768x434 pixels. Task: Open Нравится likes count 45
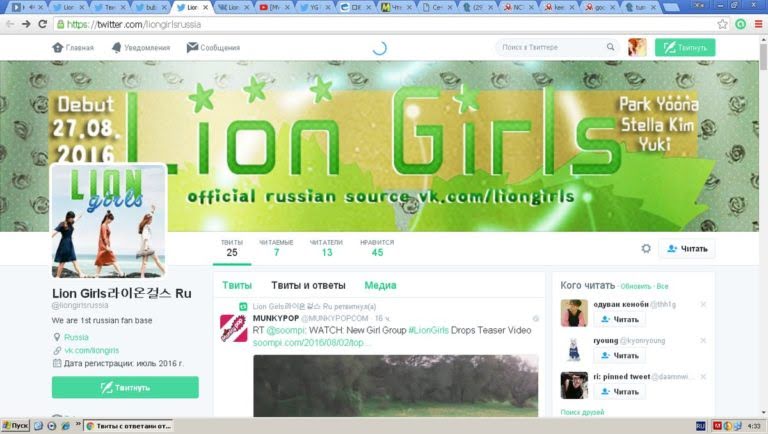[x=377, y=249]
